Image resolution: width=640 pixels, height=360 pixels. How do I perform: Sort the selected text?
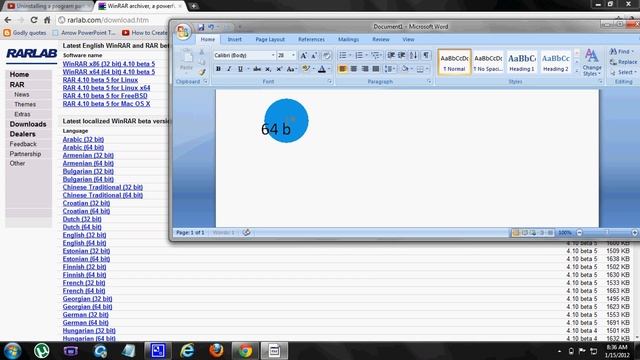[413, 56]
